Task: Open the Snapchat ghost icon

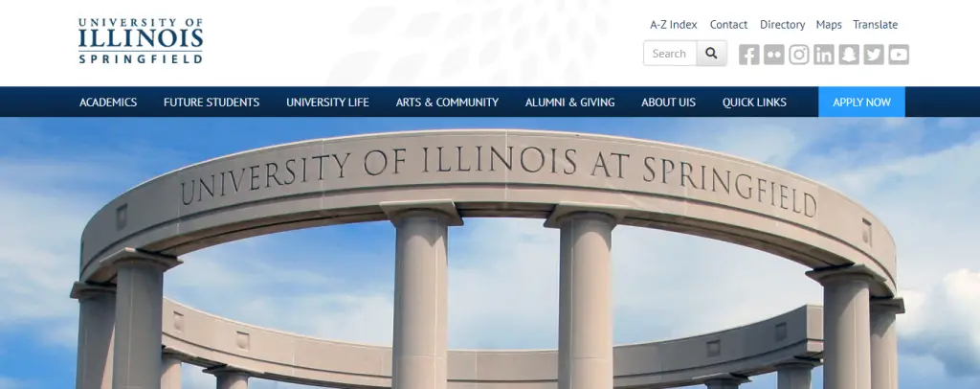Action: click(x=849, y=55)
